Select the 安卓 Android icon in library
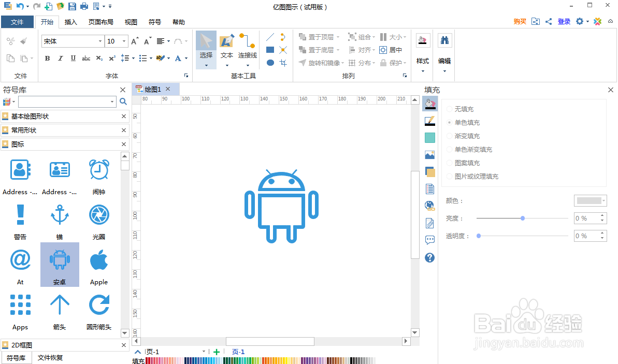The height and width of the screenshot is (364, 618). coord(60,265)
